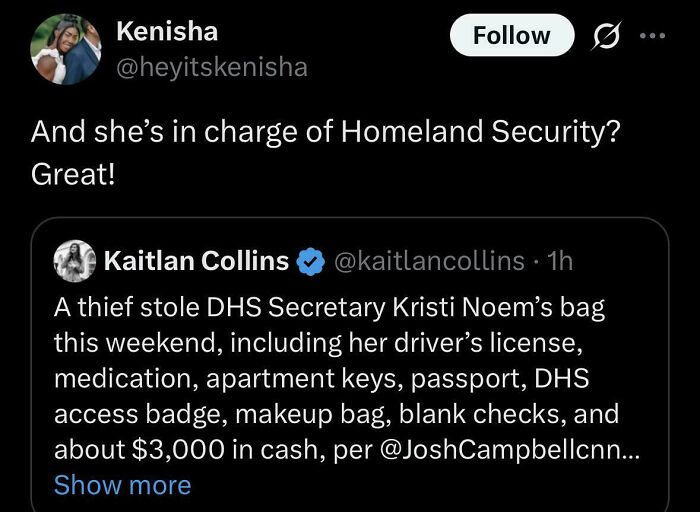
Task: Click the '1h' timestamp on quoted post
Action: [561, 261]
